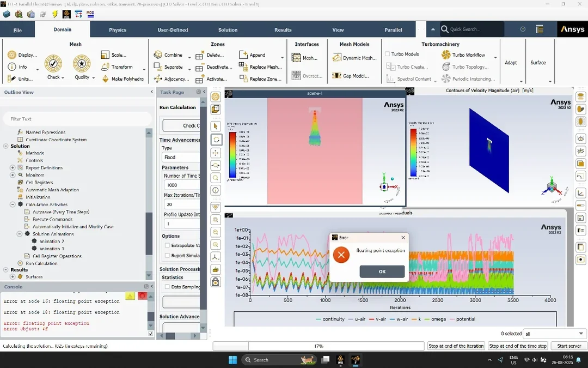
Task: Click the 17% calculation progress bar
Action: click(x=318, y=346)
